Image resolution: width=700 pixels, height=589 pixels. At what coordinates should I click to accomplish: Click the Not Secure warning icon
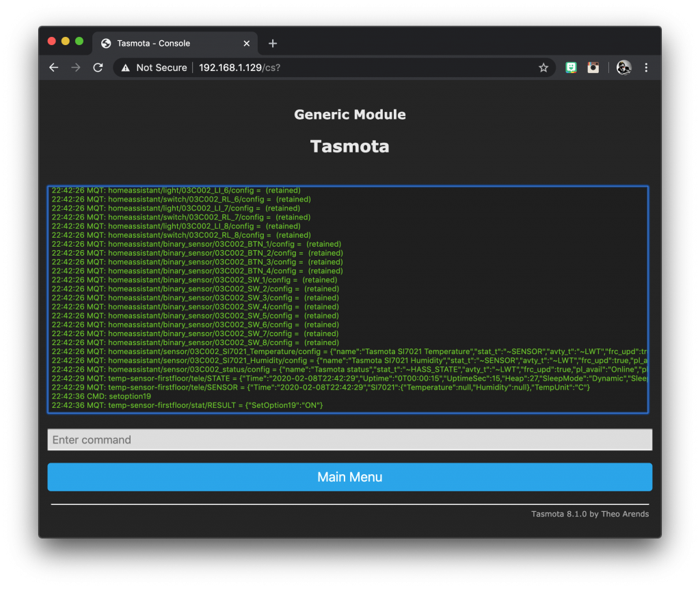[126, 68]
